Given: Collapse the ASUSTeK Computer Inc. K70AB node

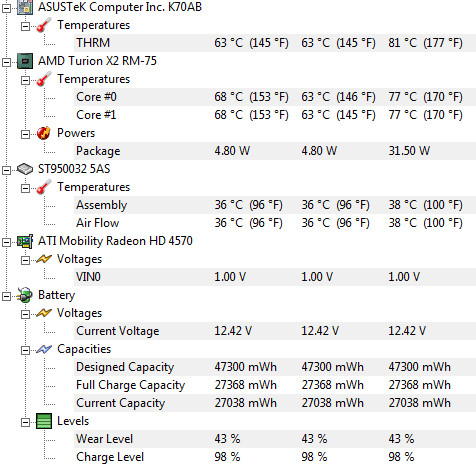Looking at the screenshot, I should point(7,8).
